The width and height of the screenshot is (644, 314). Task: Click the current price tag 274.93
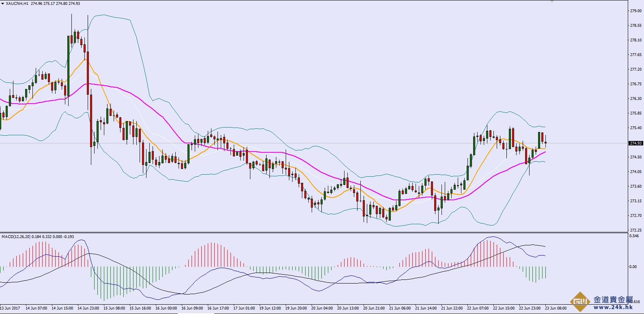point(636,143)
